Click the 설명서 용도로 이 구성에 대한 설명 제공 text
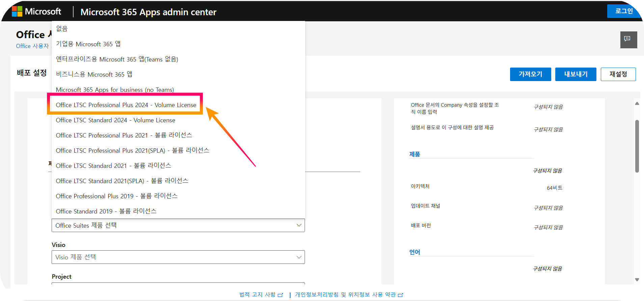Image resolution: width=644 pixels, height=301 pixels. (452, 127)
